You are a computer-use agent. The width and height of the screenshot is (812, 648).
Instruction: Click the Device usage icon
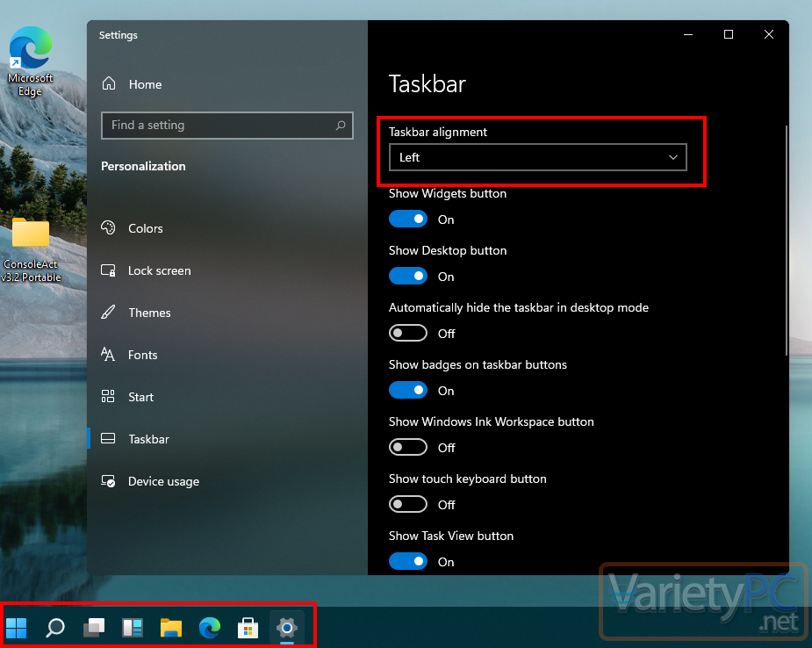pyautogui.click(x=108, y=480)
